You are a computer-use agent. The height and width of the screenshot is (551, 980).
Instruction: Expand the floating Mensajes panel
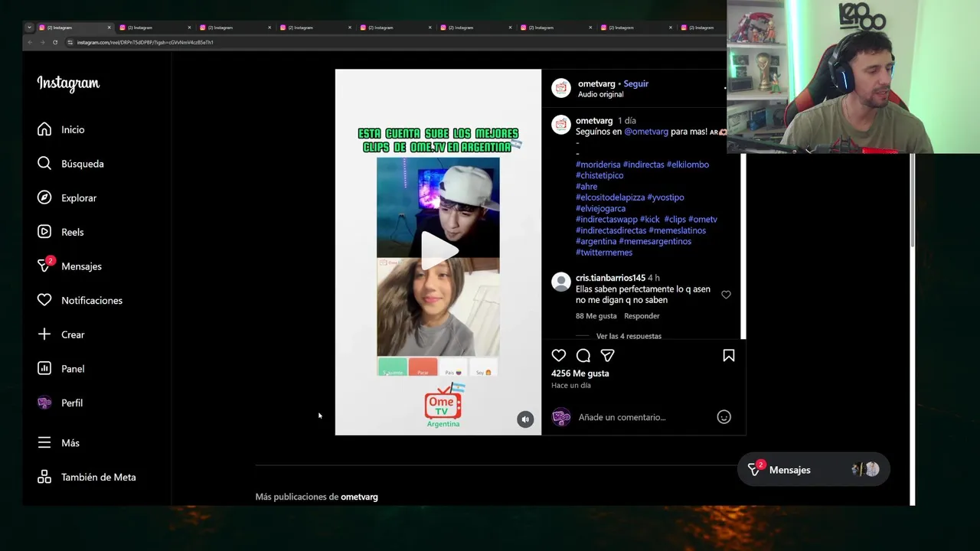(814, 470)
